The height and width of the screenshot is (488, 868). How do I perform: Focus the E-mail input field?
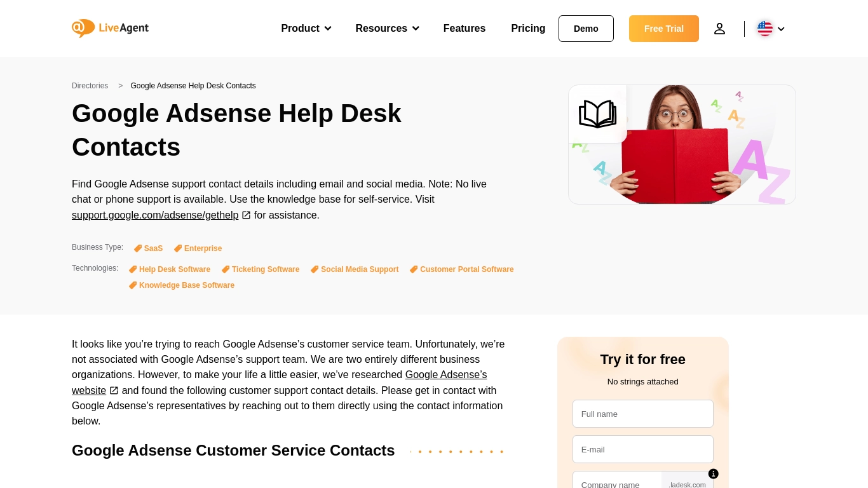point(642,449)
